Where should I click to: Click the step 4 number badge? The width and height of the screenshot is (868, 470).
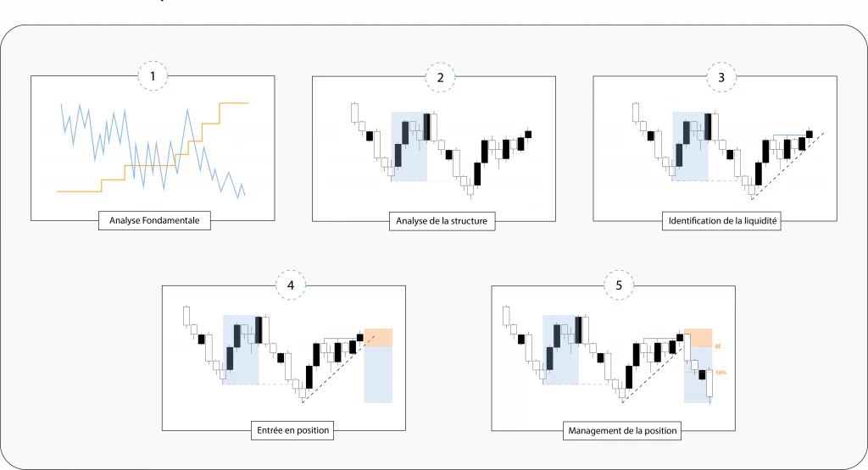point(291,285)
